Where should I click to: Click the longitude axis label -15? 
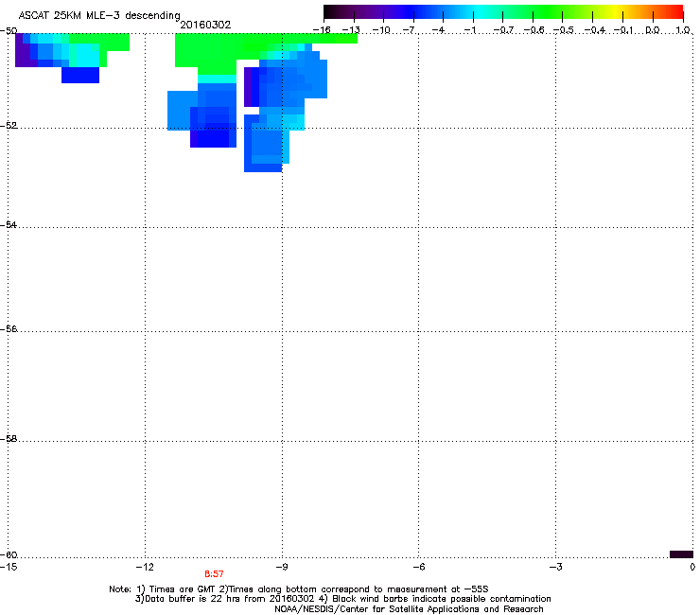point(9,567)
